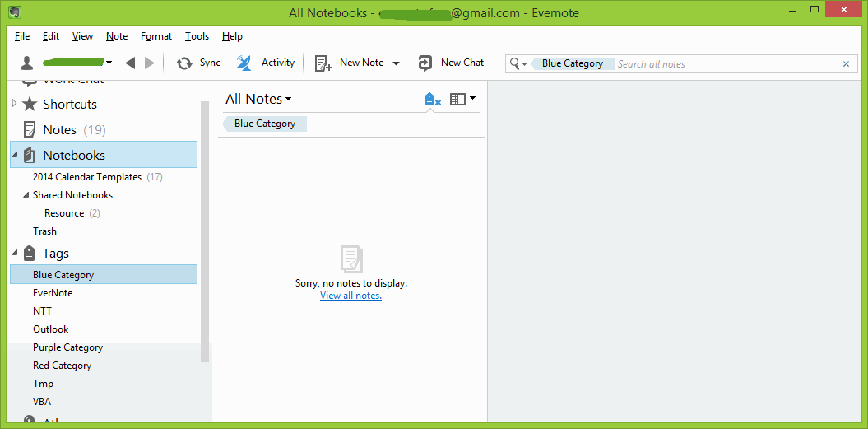
Task: Click the Shortcuts star icon
Action: click(30, 105)
